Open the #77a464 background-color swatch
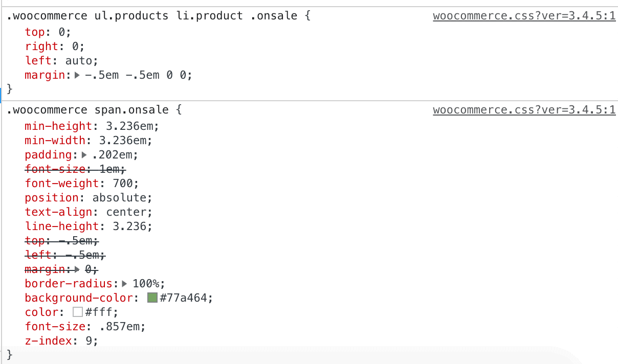 152,298
